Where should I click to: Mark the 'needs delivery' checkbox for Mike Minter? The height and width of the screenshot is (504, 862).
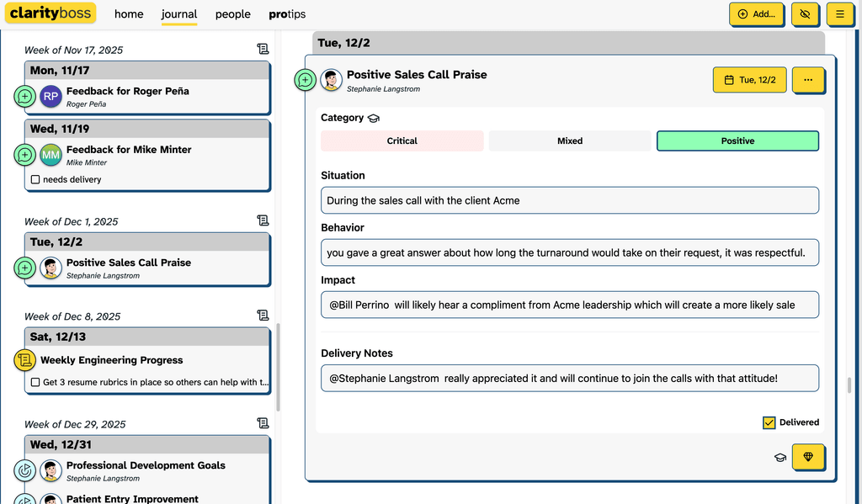click(35, 178)
